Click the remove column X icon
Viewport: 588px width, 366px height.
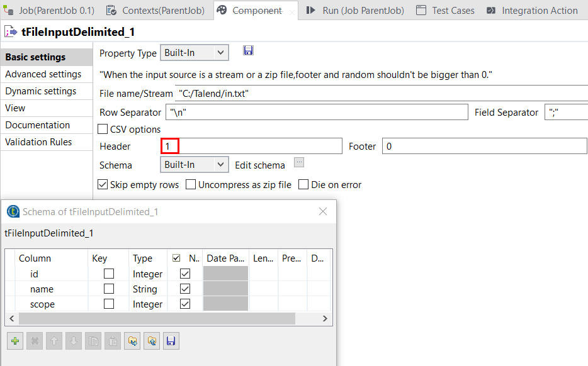click(35, 341)
